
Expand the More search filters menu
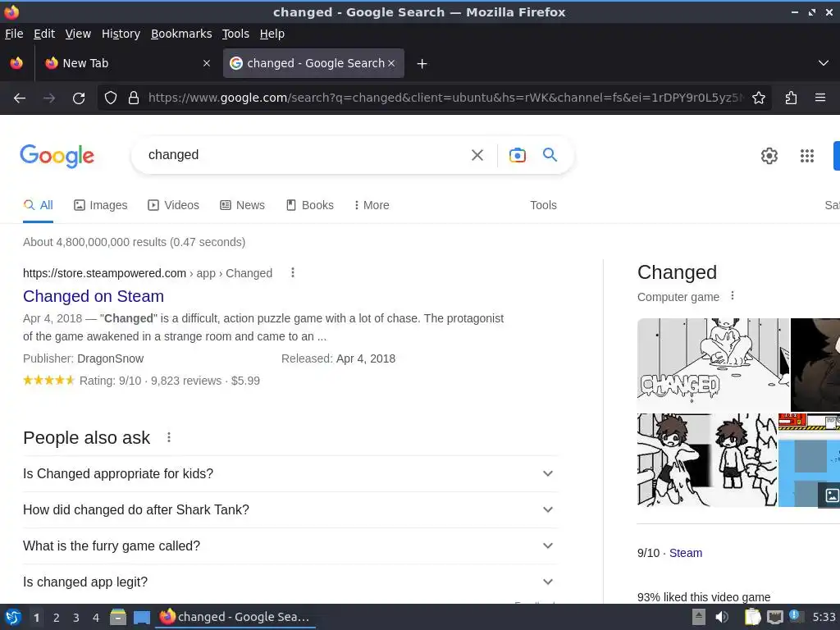[x=372, y=205]
